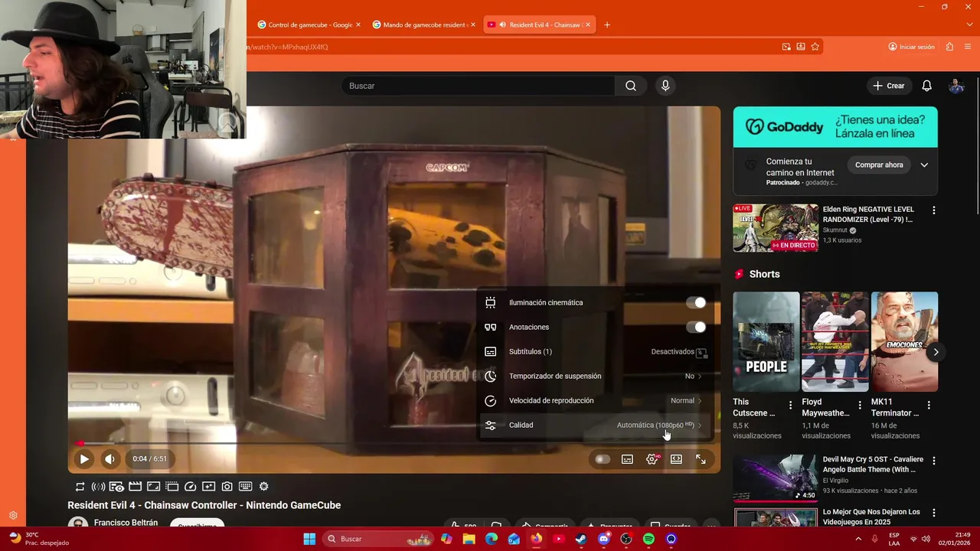Open the Subtítulos (1) menu entry

point(596,351)
